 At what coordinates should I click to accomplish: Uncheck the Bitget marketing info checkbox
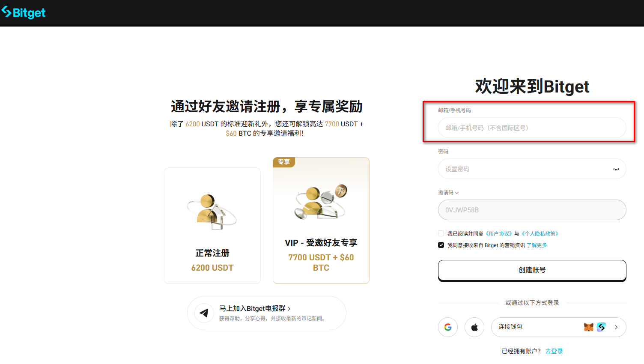pyautogui.click(x=441, y=245)
